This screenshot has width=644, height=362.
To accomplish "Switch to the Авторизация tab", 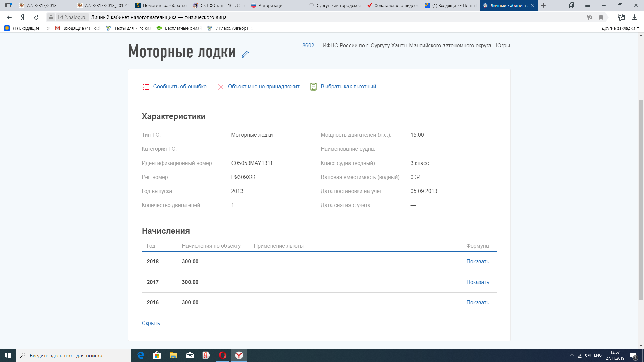I will point(271,5).
